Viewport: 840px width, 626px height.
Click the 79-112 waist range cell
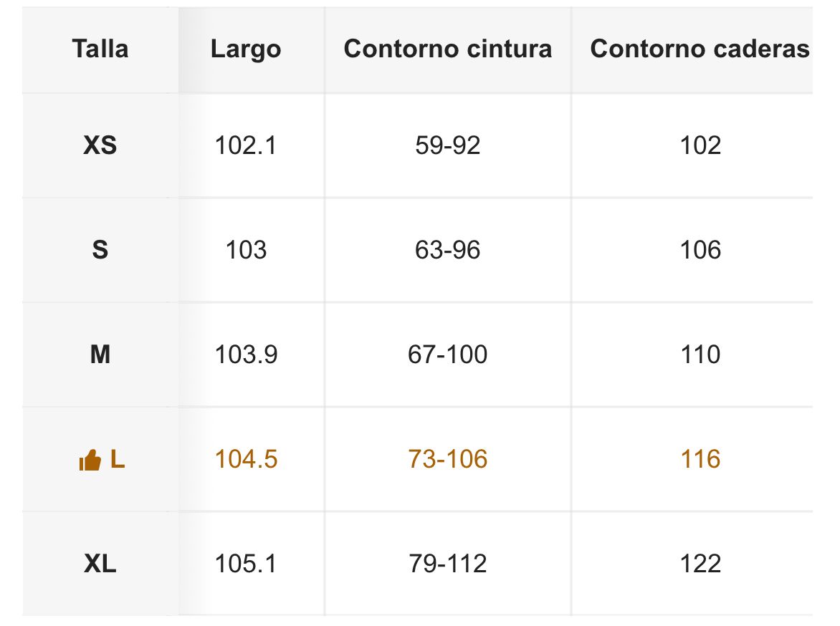coord(448,564)
